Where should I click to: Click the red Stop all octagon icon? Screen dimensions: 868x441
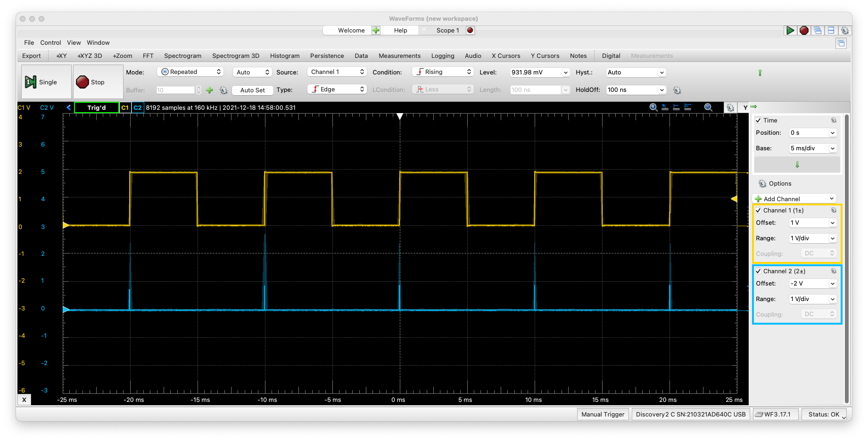click(804, 30)
